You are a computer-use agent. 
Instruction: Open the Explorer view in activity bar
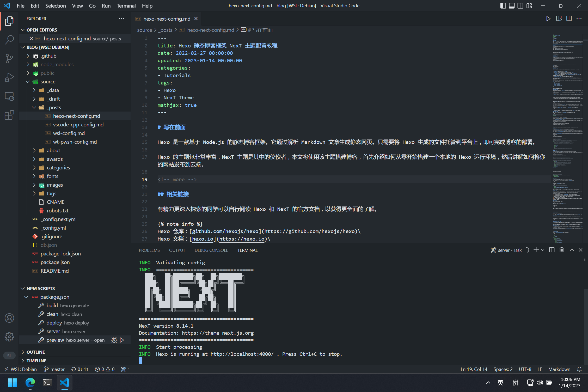point(9,21)
